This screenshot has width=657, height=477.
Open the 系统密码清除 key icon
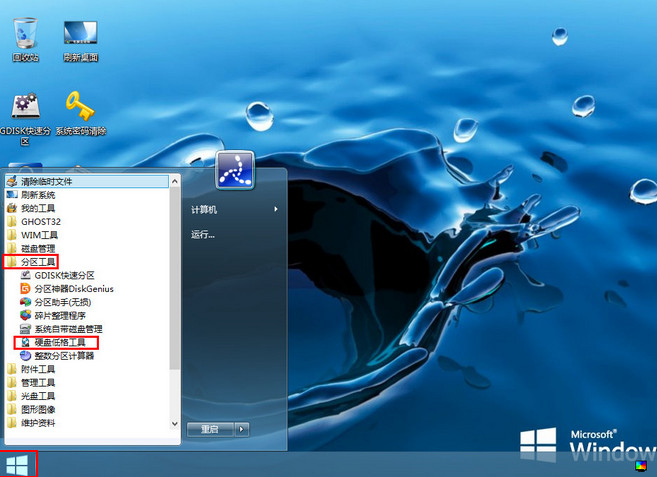click(80, 114)
